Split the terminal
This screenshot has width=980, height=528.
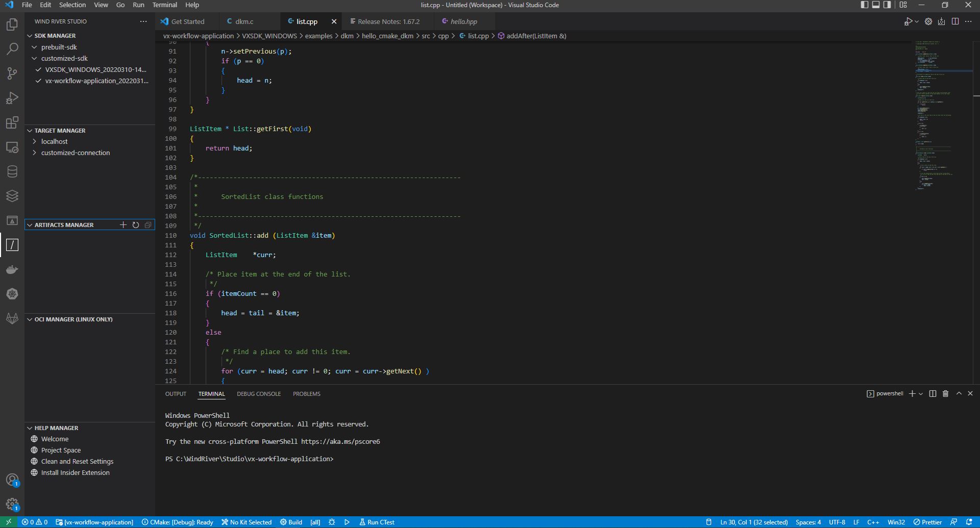[933, 394]
